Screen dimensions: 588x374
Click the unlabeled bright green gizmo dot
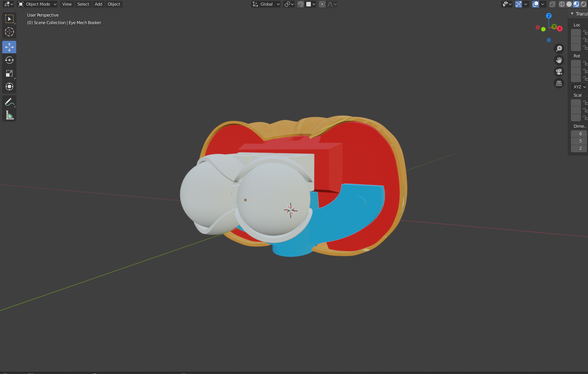coord(543,29)
